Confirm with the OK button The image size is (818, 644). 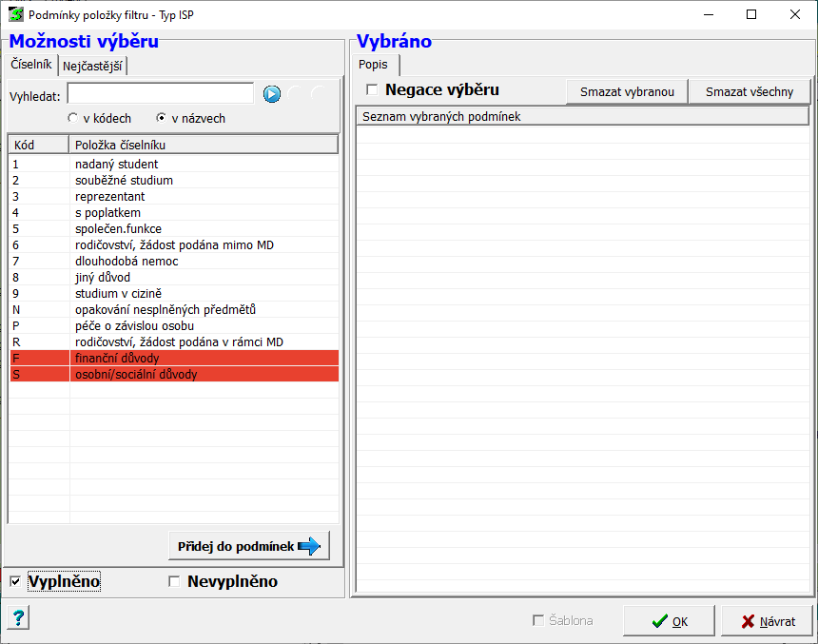669,621
